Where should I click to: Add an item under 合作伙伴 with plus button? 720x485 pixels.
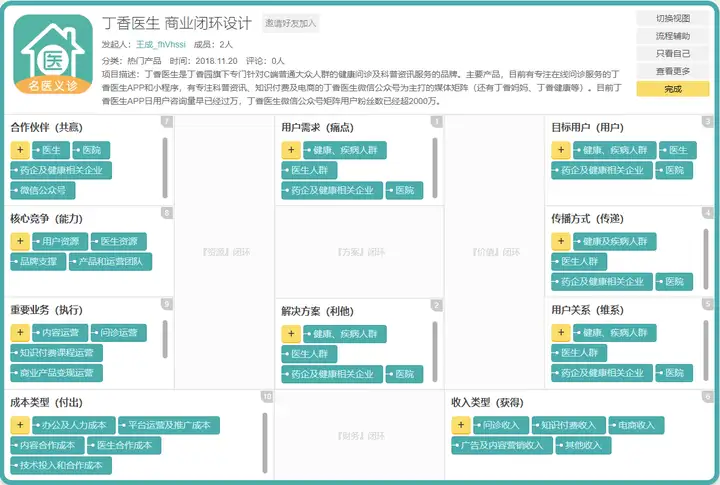click(x=20, y=150)
